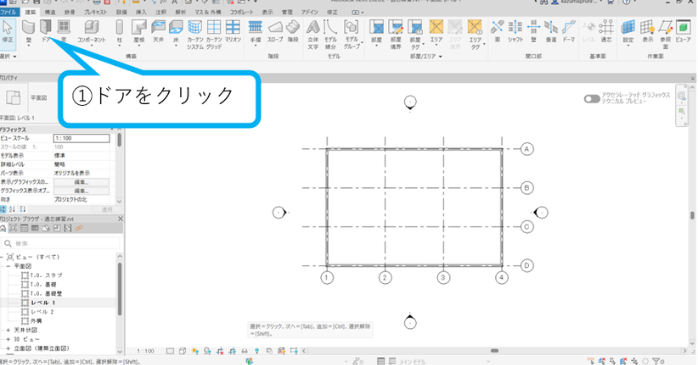This screenshot has width=698, height=365.
Task: Switch to the Manage (管理) ribbon tab
Action: [288, 12]
